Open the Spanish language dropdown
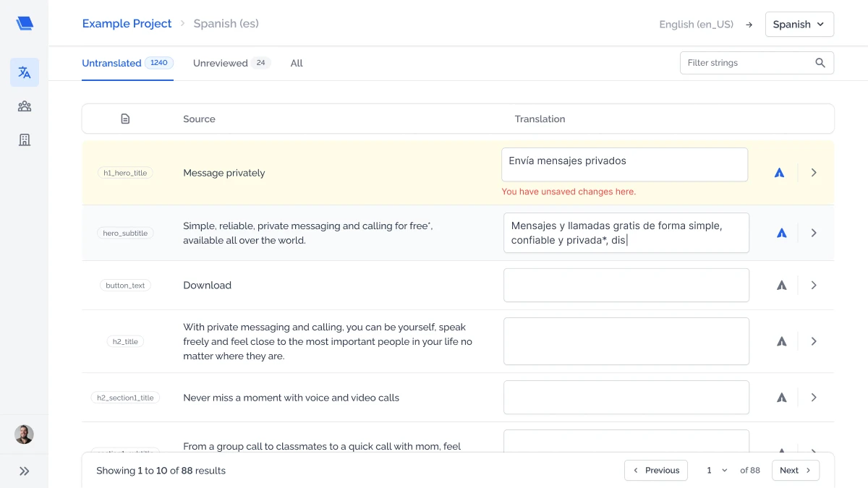 coord(799,24)
